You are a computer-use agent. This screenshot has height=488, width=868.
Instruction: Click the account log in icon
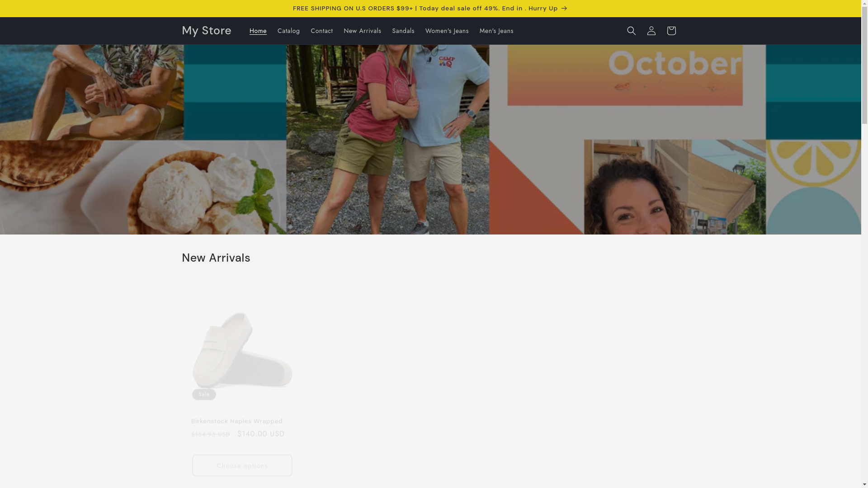point(651,31)
